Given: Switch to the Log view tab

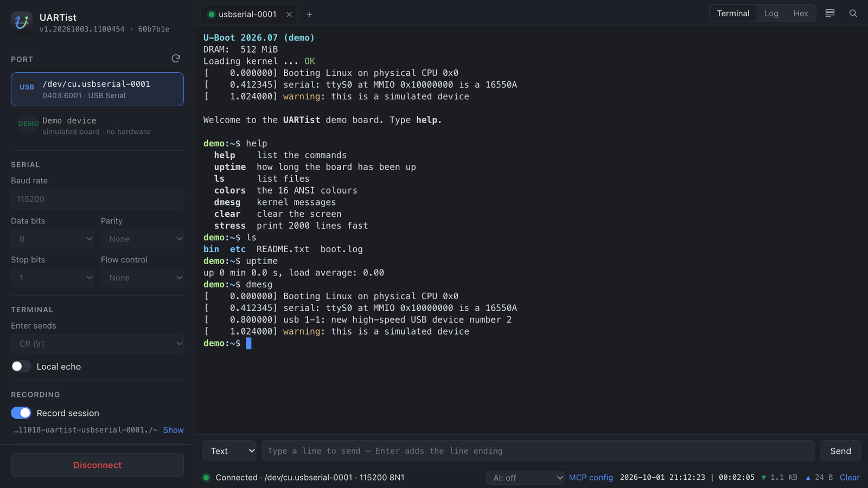Looking at the screenshot, I should click(x=771, y=14).
